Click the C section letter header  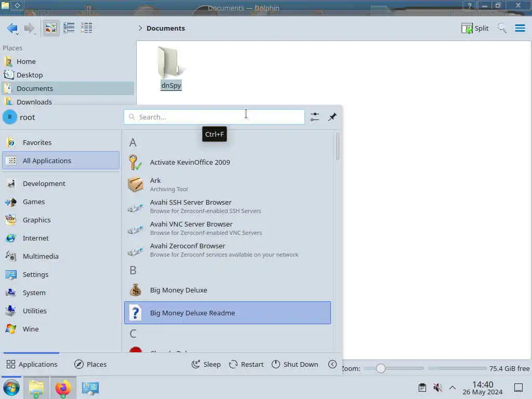tap(133, 334)
